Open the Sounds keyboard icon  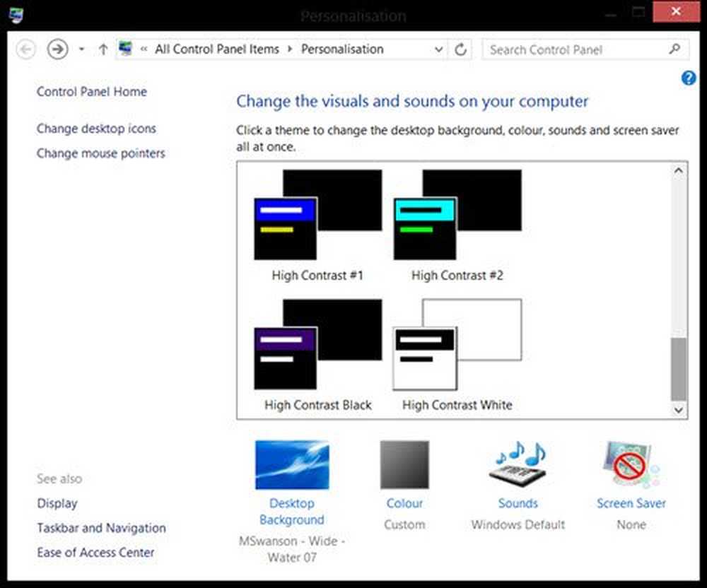[x=518, y=465]
